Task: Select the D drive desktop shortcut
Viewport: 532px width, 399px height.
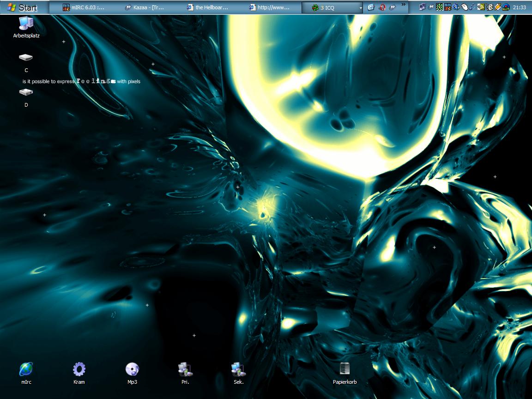Action: [x=26, y=92]
